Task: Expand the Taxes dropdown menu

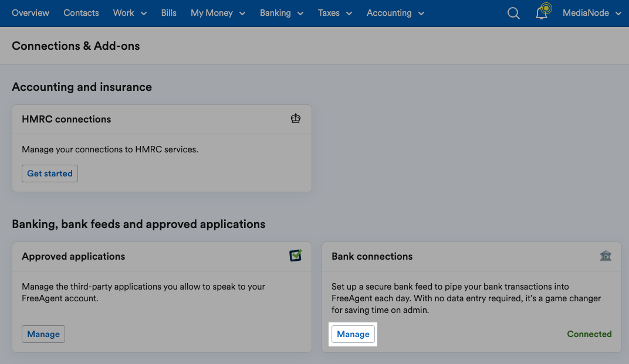Action: coord(335,13)
